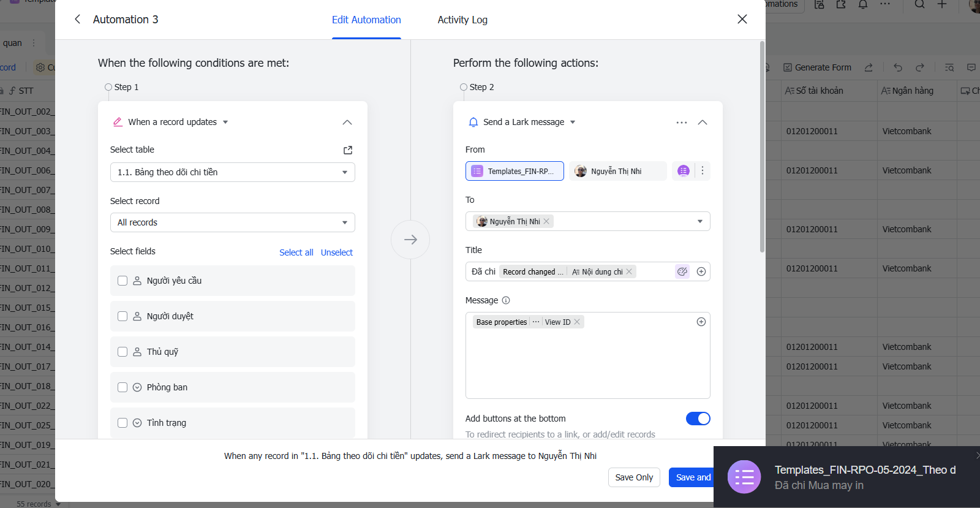Open the top bar three-dots menu
980x508 pixels.
[x=885, y=4]
